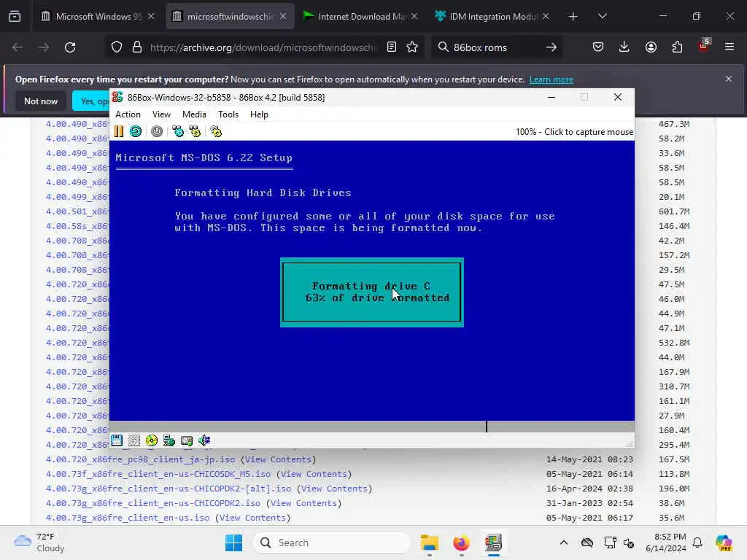View Contents of CHICOPDK2.iso
Viewport: 747px width, 560px height.
tap(304, 503)
